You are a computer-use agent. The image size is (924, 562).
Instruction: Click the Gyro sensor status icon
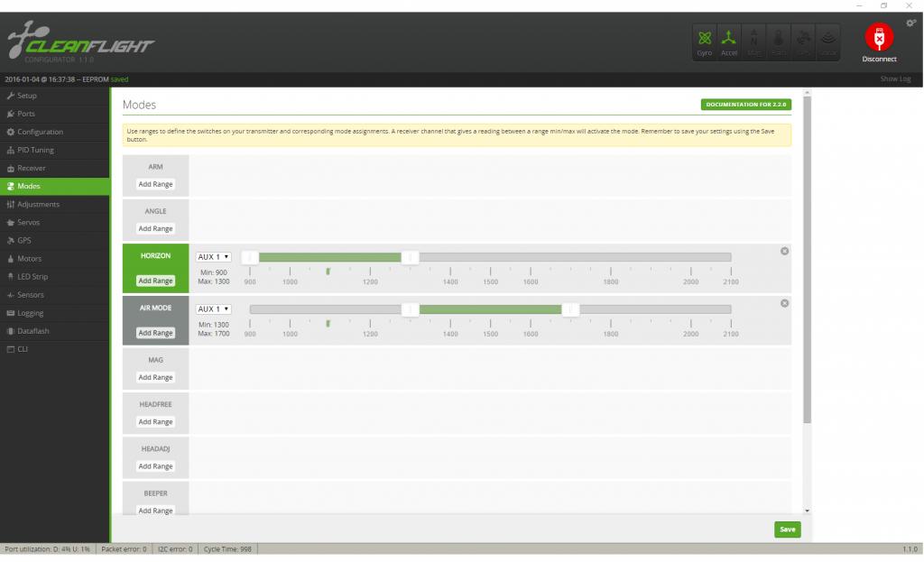[704, 41]
